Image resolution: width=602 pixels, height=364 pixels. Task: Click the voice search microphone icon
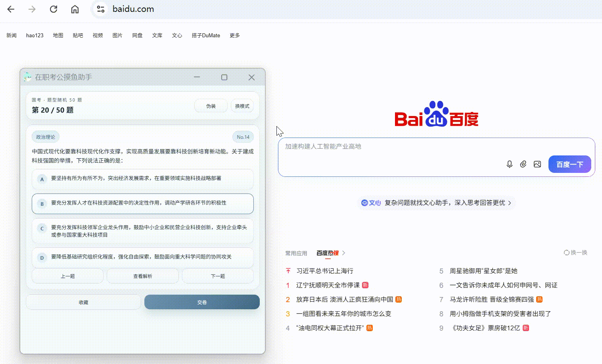[x=510, y=164]
